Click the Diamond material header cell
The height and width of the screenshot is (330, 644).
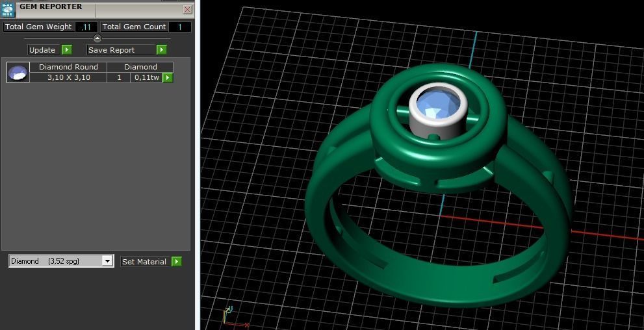140,67
